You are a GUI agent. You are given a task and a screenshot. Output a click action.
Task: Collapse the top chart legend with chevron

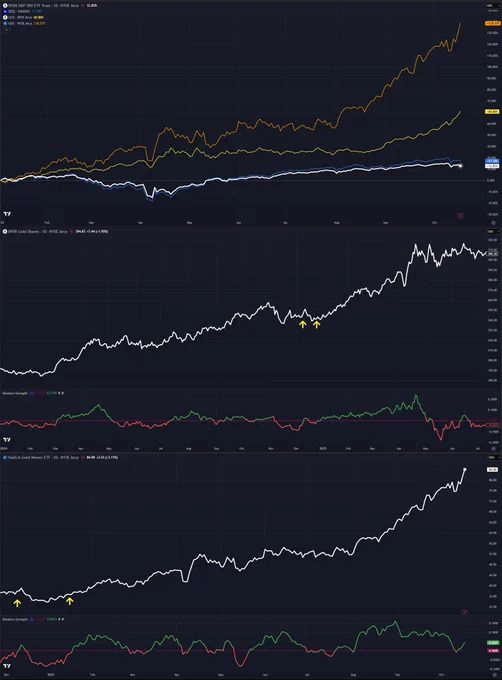click(x=7, y=29)
